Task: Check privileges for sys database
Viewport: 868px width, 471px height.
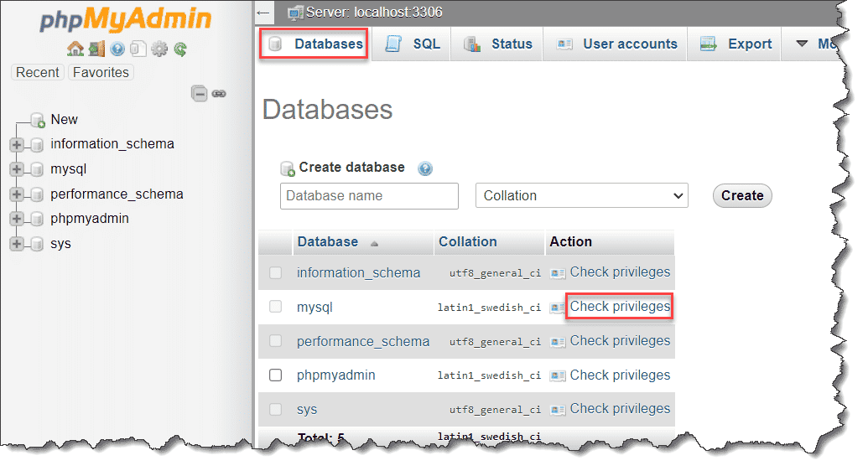Action: click(620, 408)
